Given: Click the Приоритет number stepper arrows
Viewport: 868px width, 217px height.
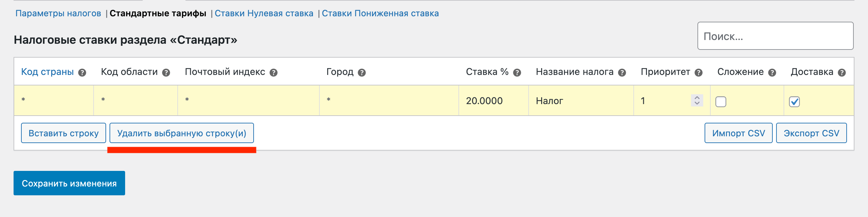Looking at the screenshot, I should (x=697, y=100).
